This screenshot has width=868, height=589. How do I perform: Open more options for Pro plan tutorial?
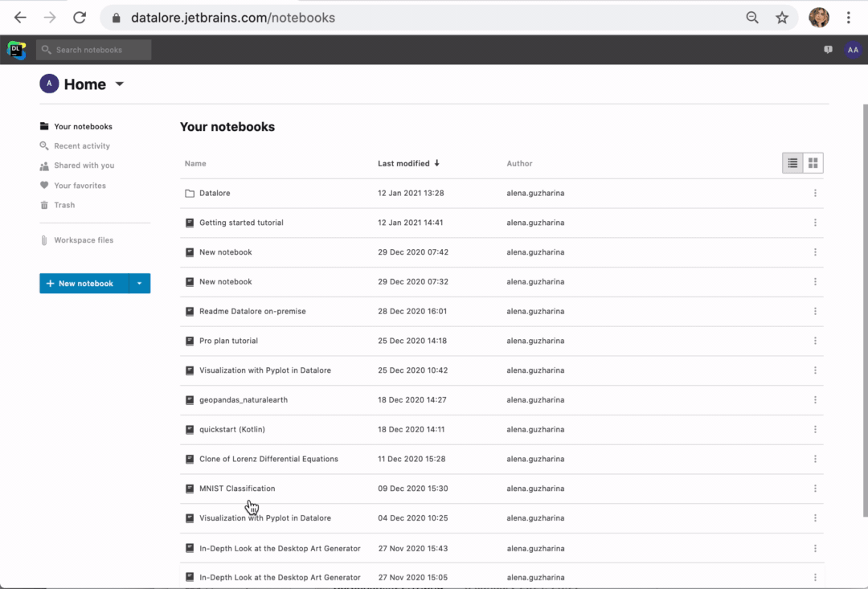point(815,341)
